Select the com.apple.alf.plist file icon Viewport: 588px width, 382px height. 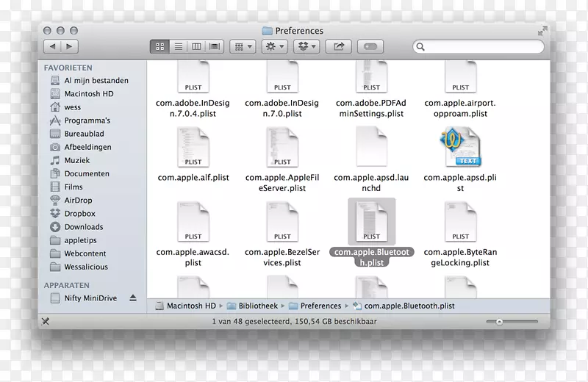(x=193, y=147)
